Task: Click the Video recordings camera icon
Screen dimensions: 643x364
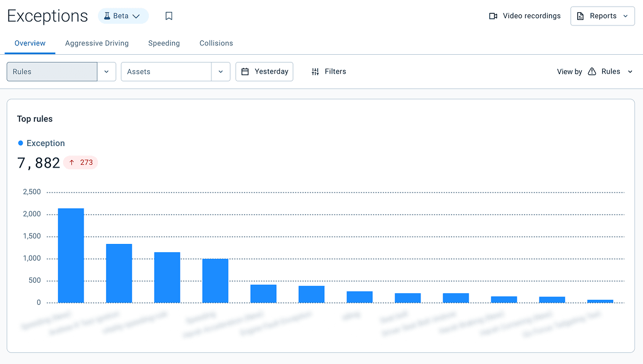Action: pyautogui.click(x=492, y=16)
